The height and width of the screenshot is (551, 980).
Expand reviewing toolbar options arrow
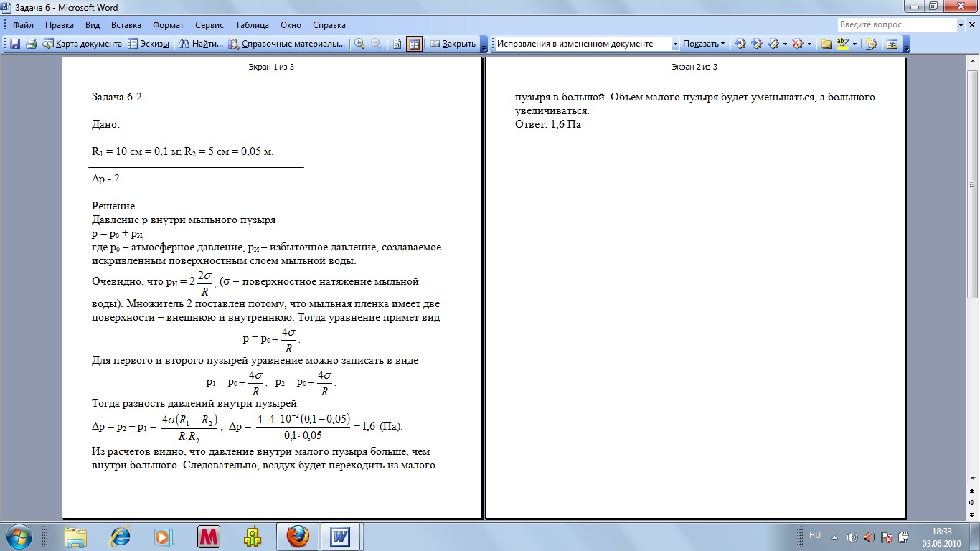pos(906,44)
